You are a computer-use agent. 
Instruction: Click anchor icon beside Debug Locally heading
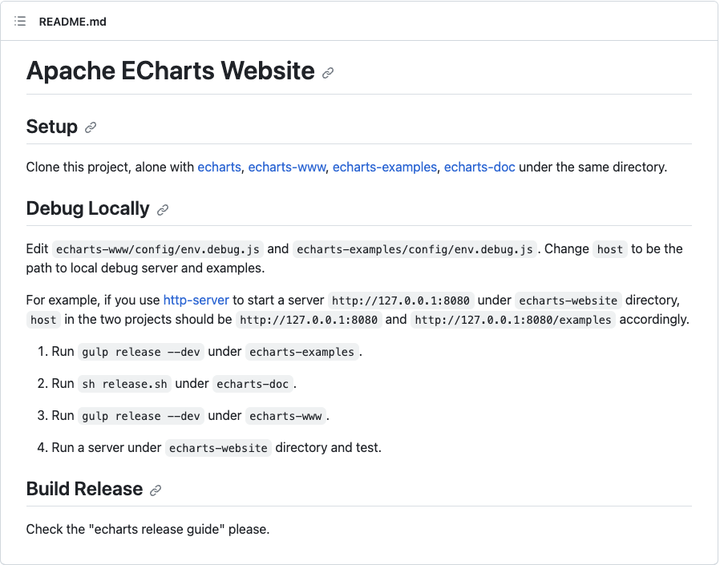pos(163,210)
